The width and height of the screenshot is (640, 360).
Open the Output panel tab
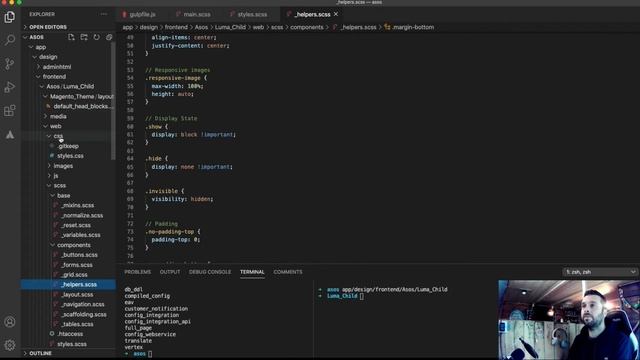(170, 272)
